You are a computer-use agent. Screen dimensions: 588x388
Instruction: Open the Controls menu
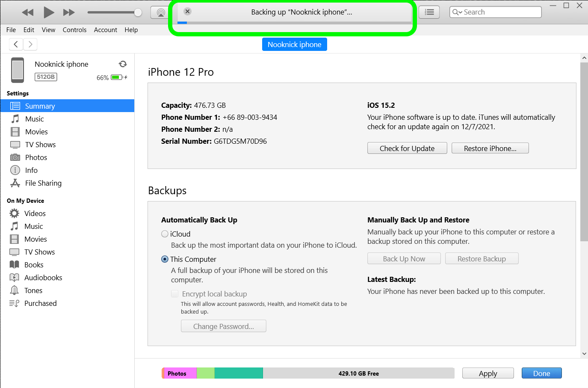pyautogui.click(x=74, y=30)
